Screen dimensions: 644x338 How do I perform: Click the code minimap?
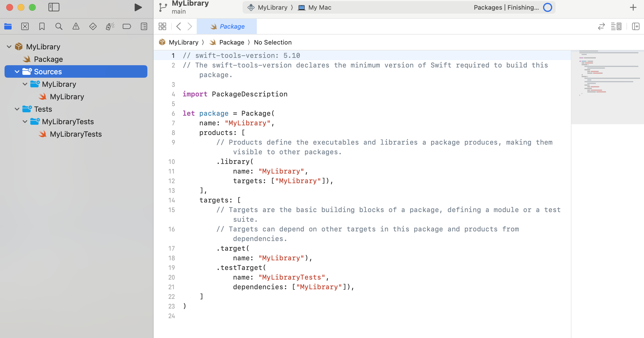(x=607, y=87)
